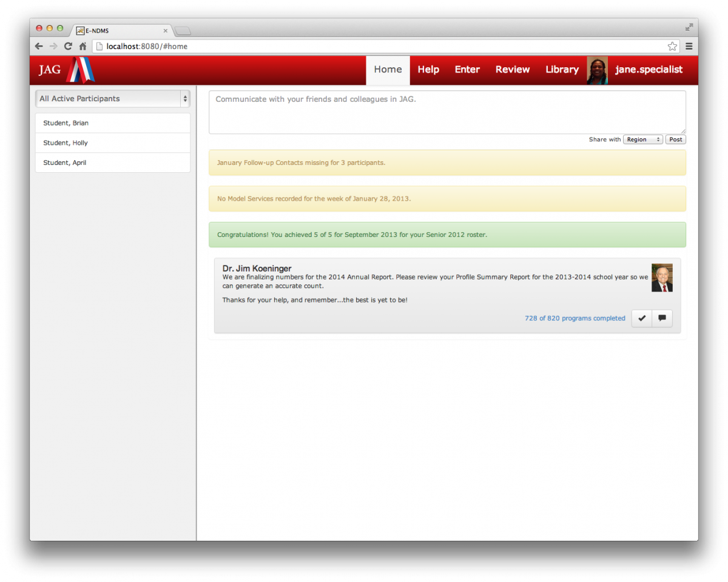This screenshot has height=582, width=728.
Task: Open the jane.specialist user menu
Action: click(x=649, y=70)
